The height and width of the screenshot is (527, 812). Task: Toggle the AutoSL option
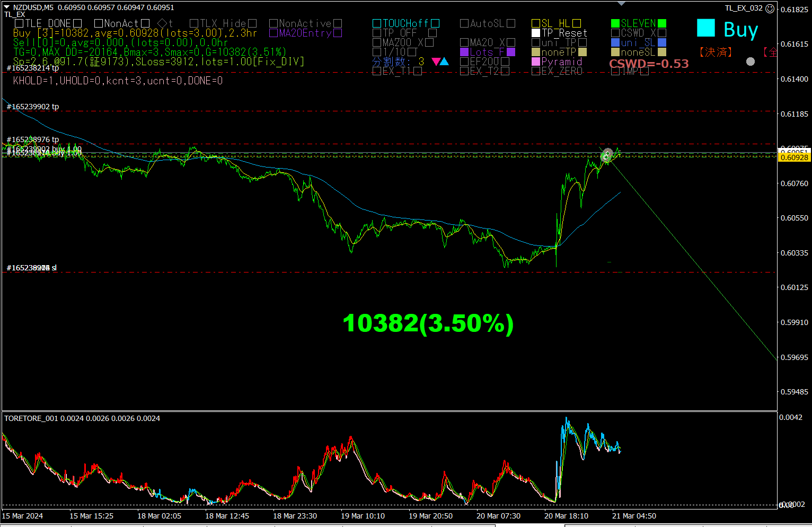point(488,23)
